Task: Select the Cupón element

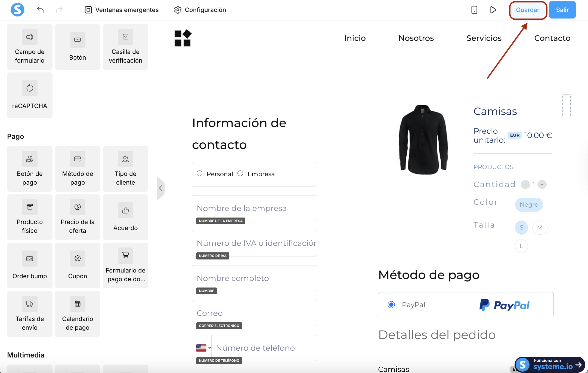Action: coord(78,265)
